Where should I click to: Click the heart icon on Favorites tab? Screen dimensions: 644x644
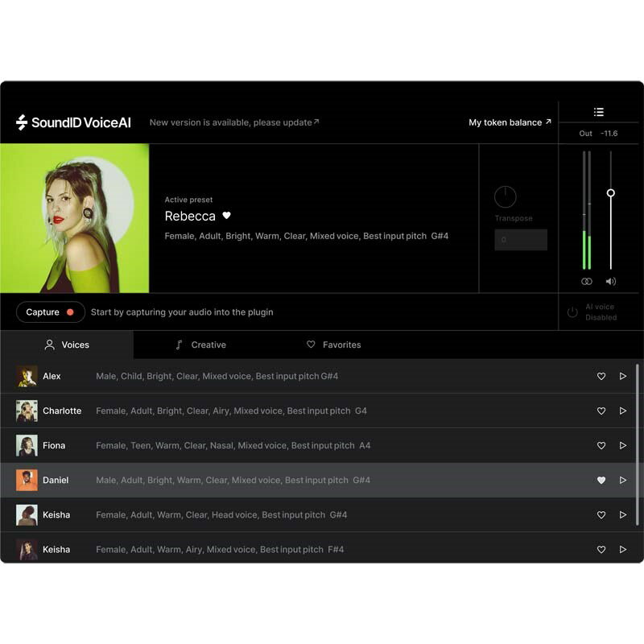pyautogui.click(x=311, y=345)
